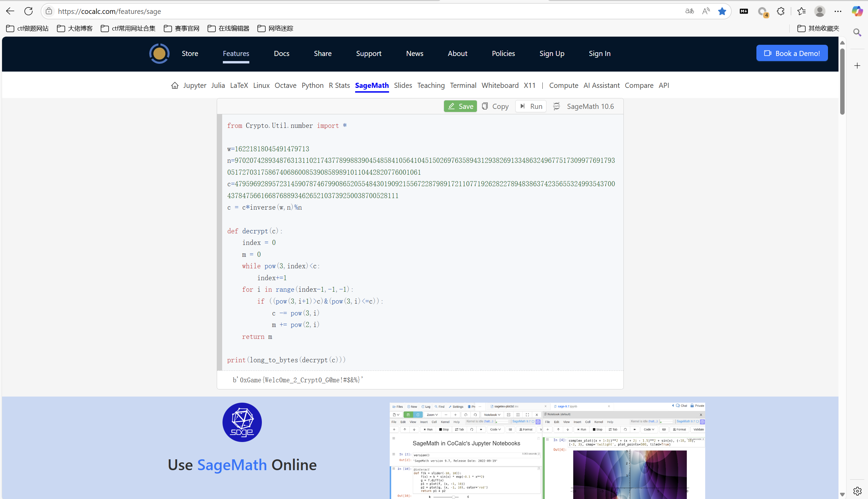Click the browser address bar URL
Screen dimensions: 868x499
tap(109, 11)
